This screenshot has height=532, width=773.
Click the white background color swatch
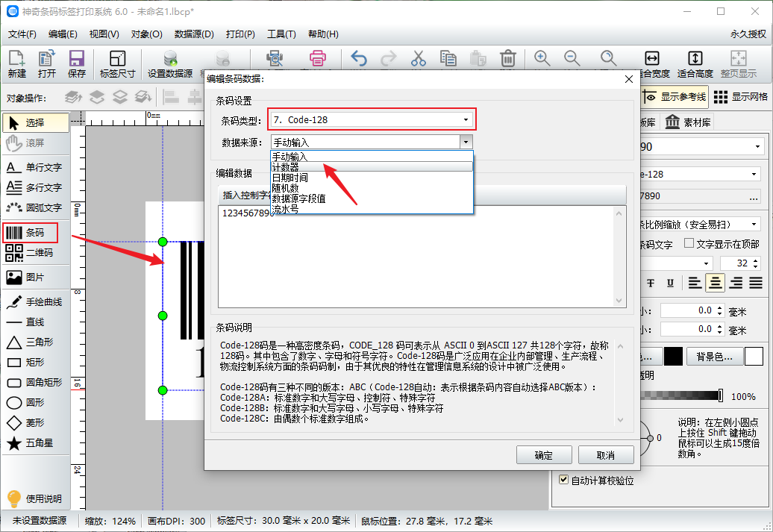[x=754, y=357]
